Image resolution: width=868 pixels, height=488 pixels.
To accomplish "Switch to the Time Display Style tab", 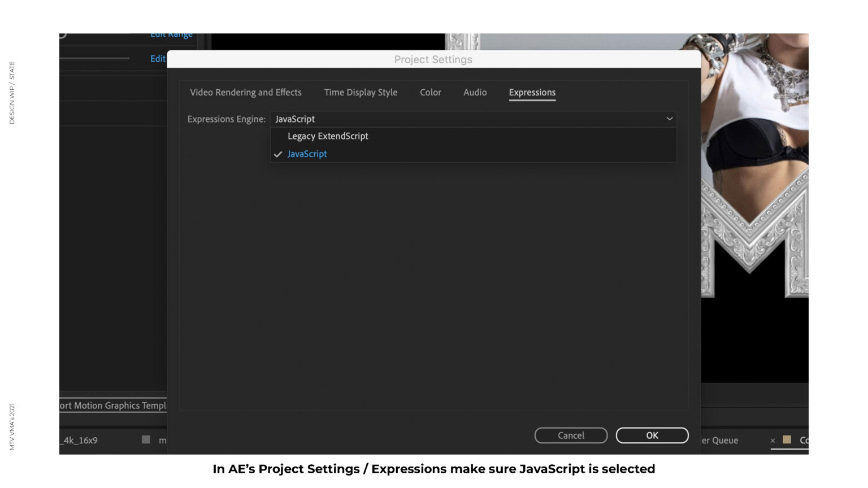I will pos(361,92).
